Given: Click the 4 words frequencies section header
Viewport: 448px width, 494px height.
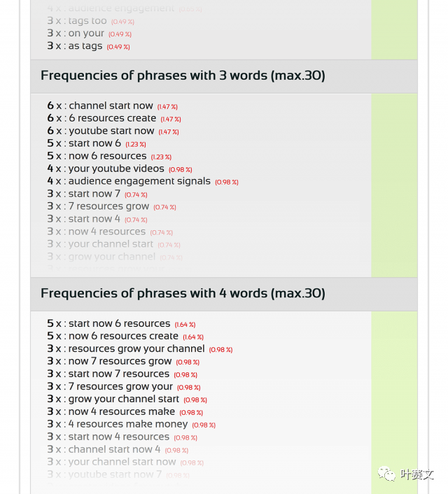Looking at the screenshot, I should click(x=183, y=293).
